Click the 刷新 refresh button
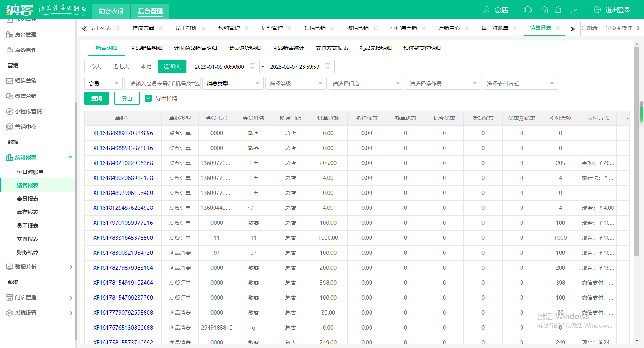Viewport: 644px width, 348px height. [590, 28]
